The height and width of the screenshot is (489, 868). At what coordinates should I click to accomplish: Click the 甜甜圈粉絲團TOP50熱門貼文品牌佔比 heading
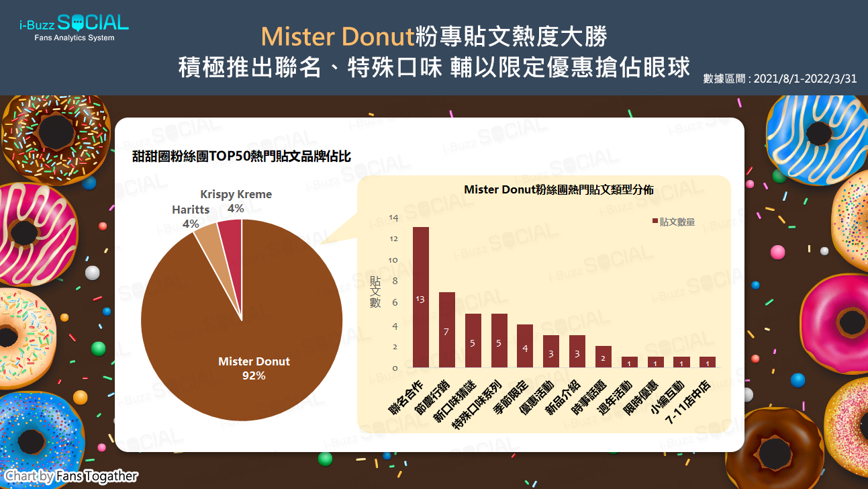[241, 157]
